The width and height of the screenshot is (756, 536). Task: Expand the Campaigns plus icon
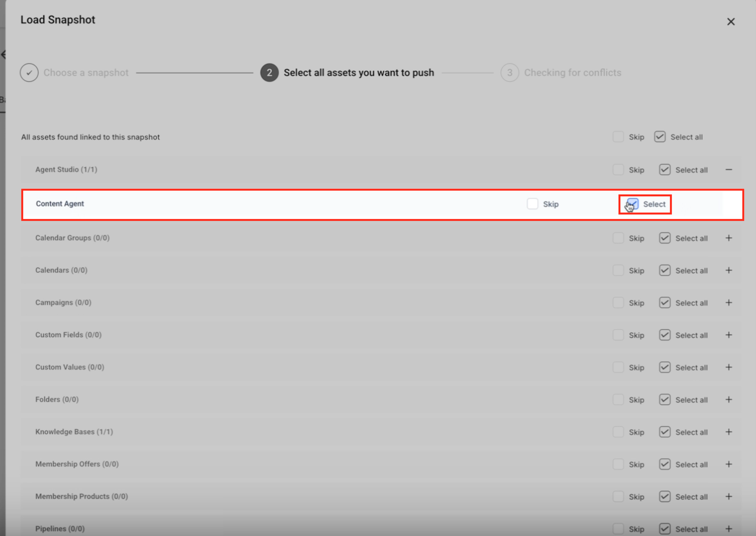coord(729,303)
